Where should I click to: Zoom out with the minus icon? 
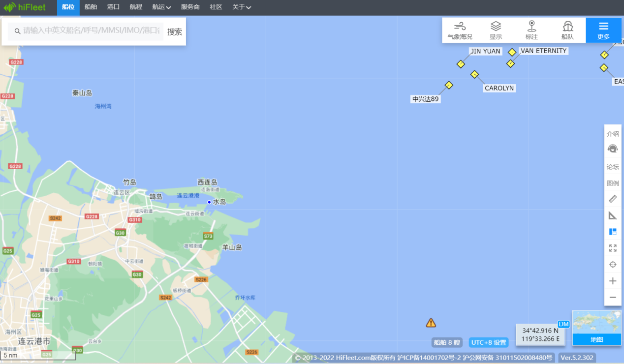point(613,298)
